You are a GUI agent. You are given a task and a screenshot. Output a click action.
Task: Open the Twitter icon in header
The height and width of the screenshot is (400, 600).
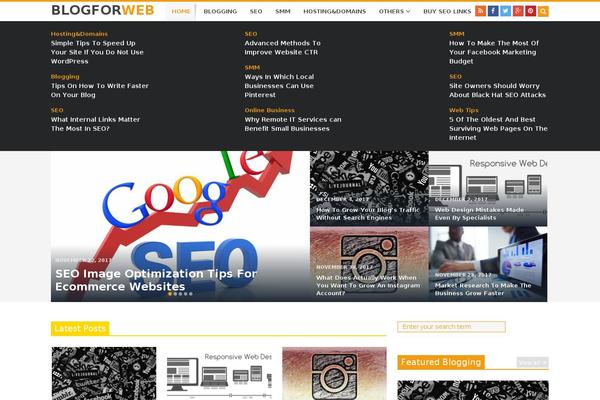coord(505,11)
